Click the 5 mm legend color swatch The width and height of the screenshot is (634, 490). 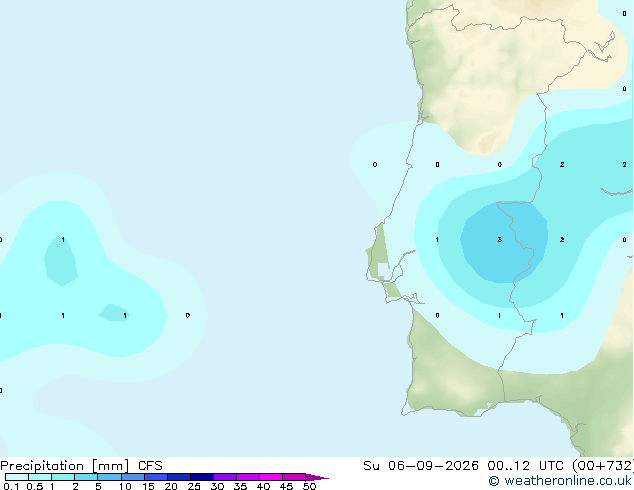click(109, 477)
